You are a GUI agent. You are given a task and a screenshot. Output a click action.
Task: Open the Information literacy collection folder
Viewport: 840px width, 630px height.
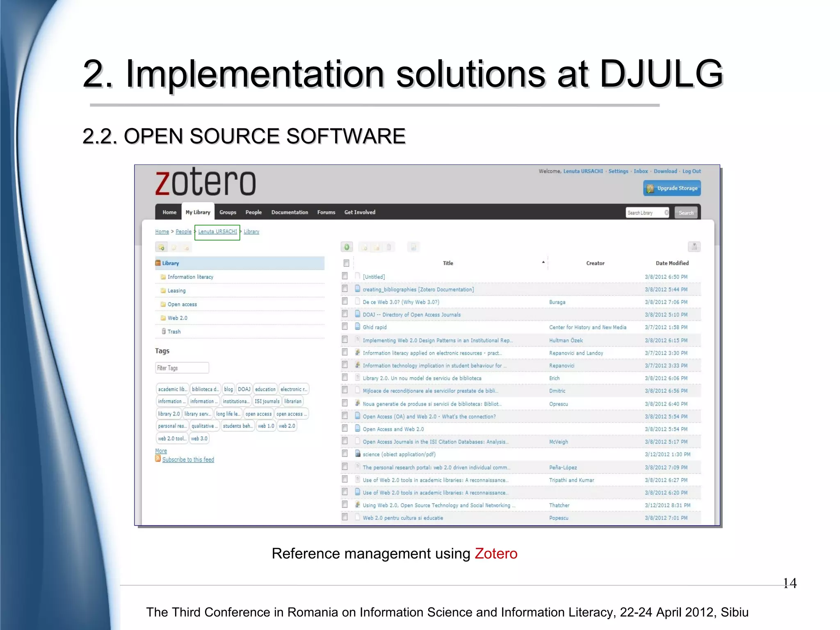[x=190, y=277]
